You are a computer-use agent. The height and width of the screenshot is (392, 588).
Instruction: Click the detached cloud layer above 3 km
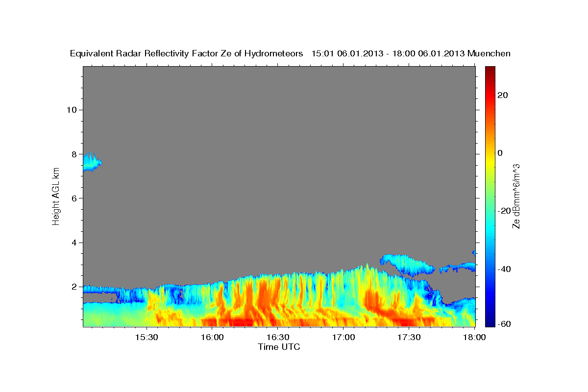[x=407, y=264]
